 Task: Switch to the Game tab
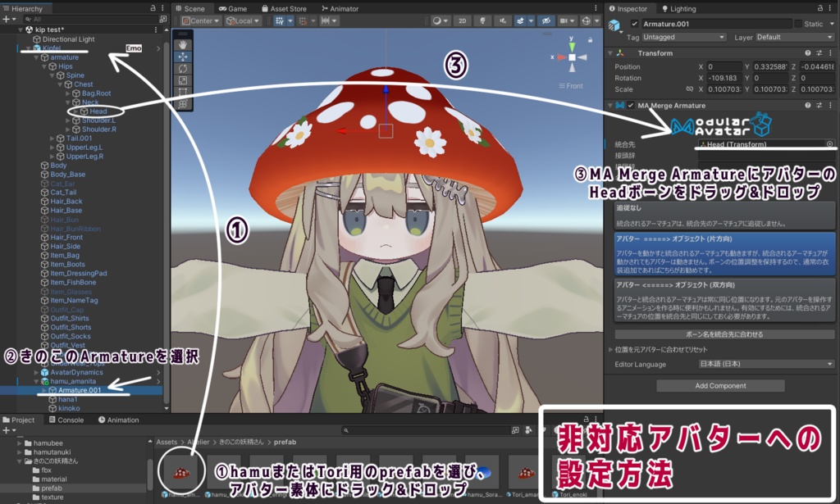(x=232, y=8)
